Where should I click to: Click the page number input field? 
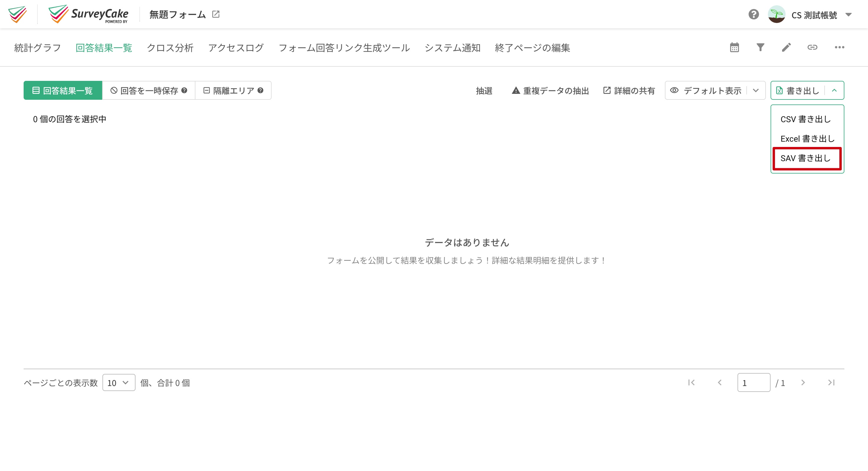pyautogui.click(x=753, y=382)
